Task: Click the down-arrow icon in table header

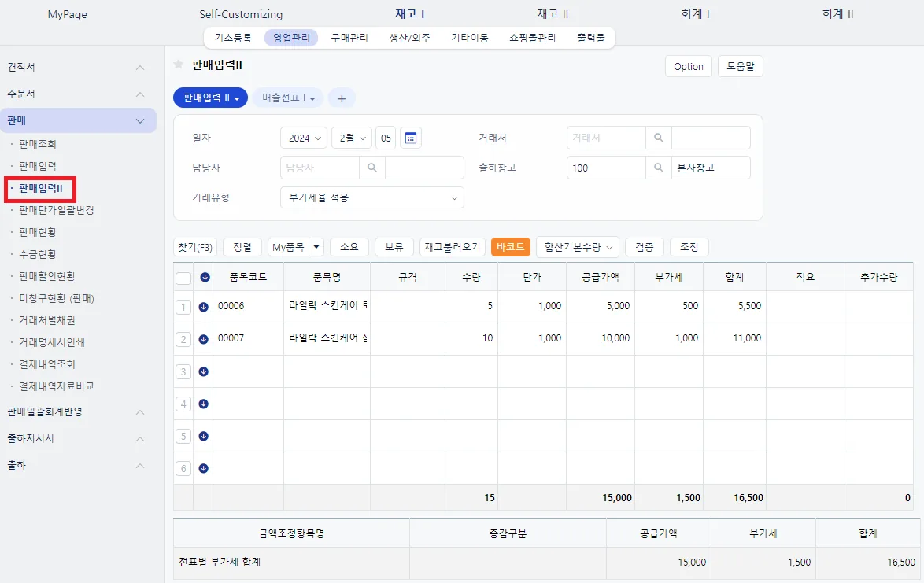Action: click(x=205, y=278)
